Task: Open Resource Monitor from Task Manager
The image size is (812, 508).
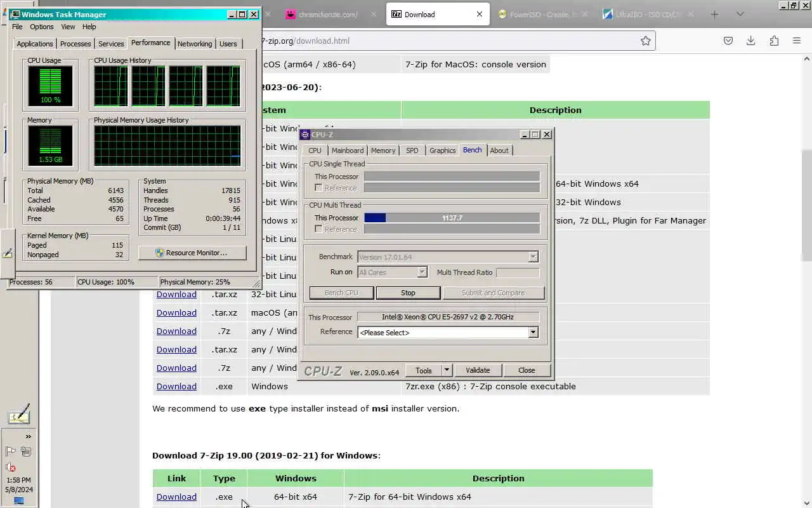Action: 192,253
